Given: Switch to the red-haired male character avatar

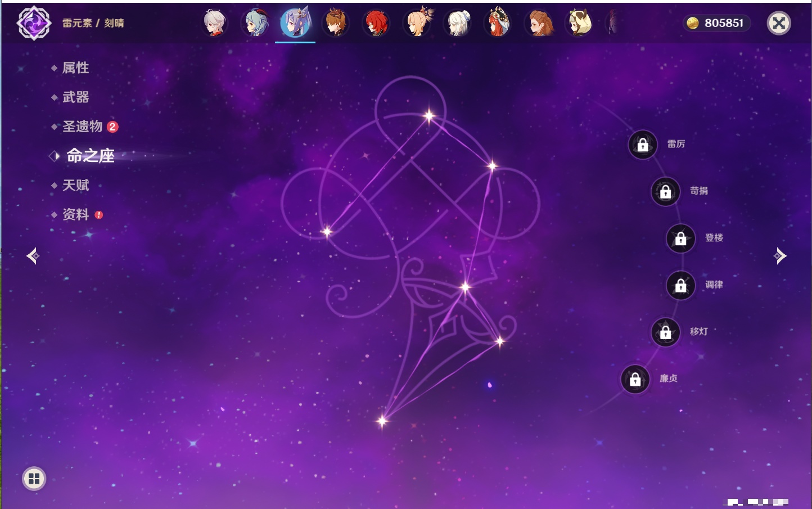Looking at the screenshot, I should pyautogui.click(x=377, y=23).
